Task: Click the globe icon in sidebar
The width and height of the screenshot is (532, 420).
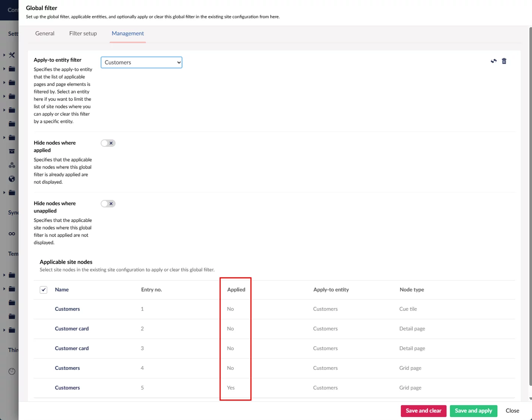Action: pos(12,179)
